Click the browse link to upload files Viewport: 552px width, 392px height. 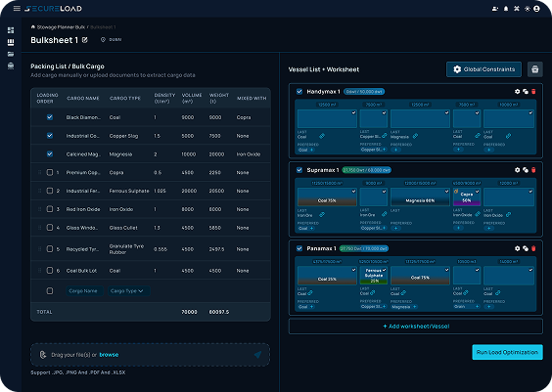tap(109, 355)
